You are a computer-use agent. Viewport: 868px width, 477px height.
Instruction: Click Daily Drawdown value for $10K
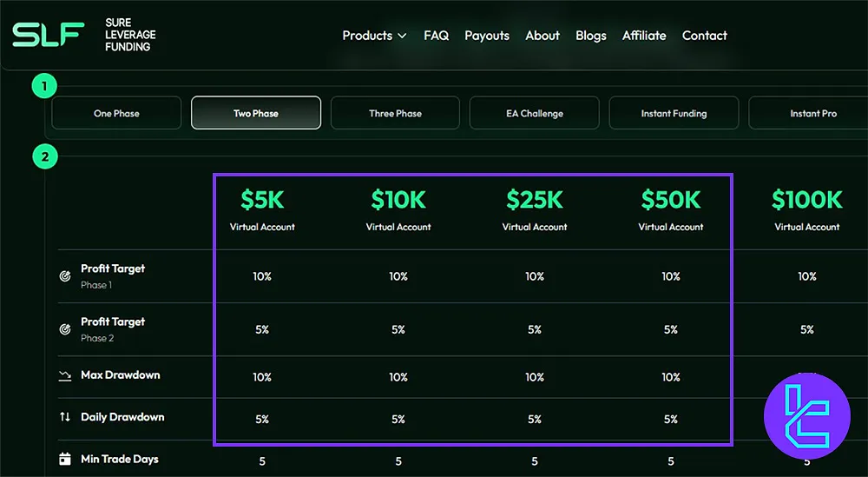(398, 420)
